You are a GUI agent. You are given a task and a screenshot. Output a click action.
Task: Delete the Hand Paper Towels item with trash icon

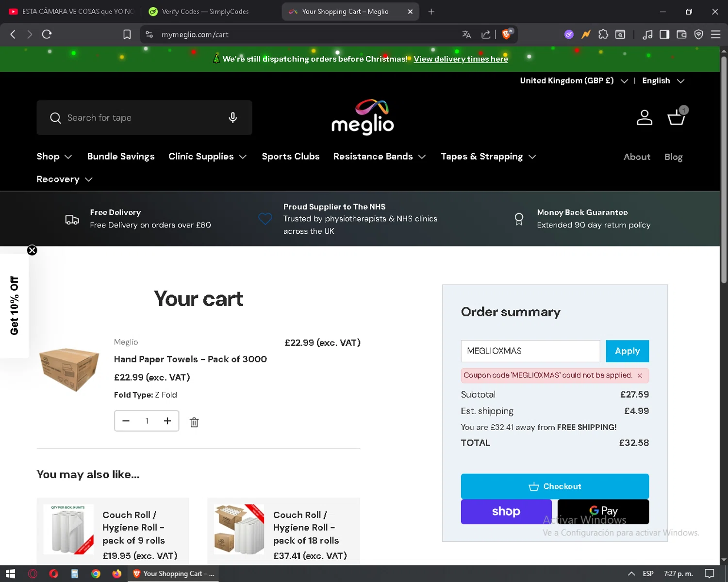(x=194, y=422)
